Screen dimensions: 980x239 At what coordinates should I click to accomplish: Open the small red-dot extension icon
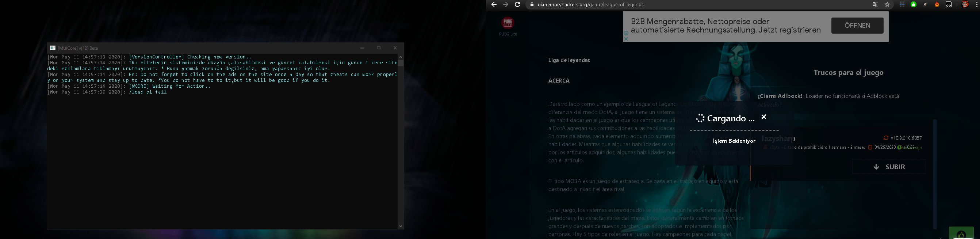coord(925,4)
